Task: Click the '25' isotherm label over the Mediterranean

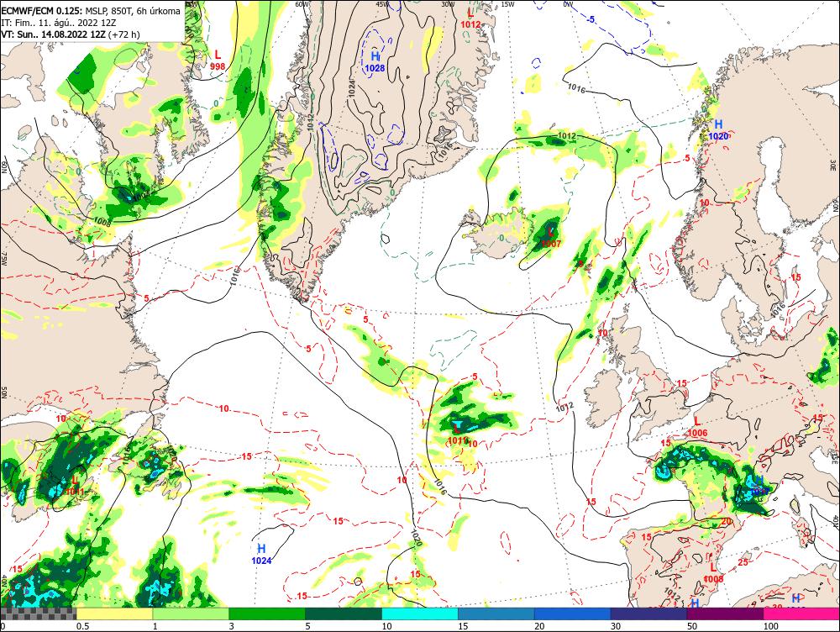Action: click(743, 562)
